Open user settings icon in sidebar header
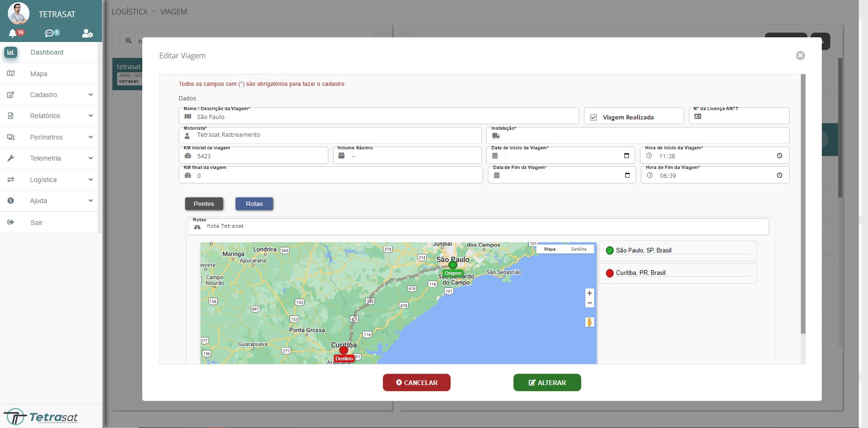Viewport: 868px width, 428px height. tap(87, 33)
